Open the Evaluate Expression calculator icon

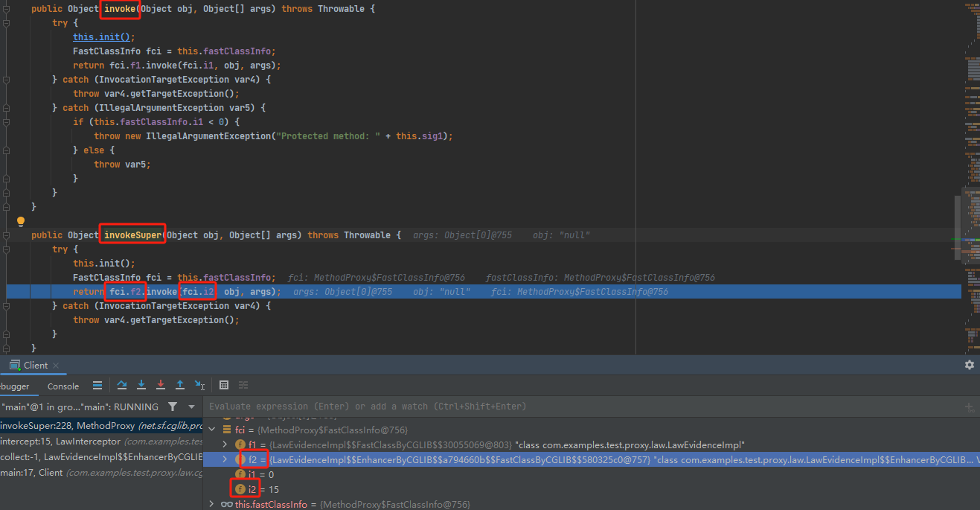[x=224, y=385]
